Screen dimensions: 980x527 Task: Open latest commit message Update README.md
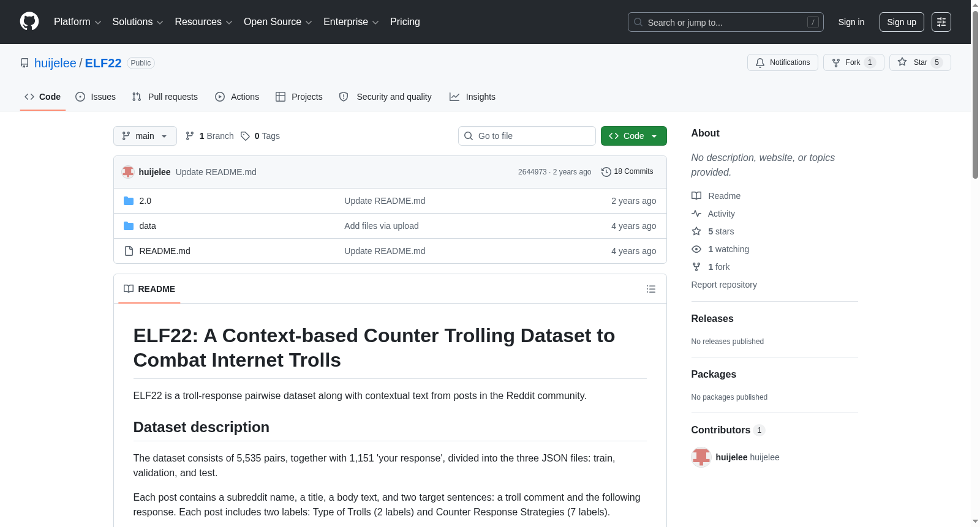tap(216, 172)
